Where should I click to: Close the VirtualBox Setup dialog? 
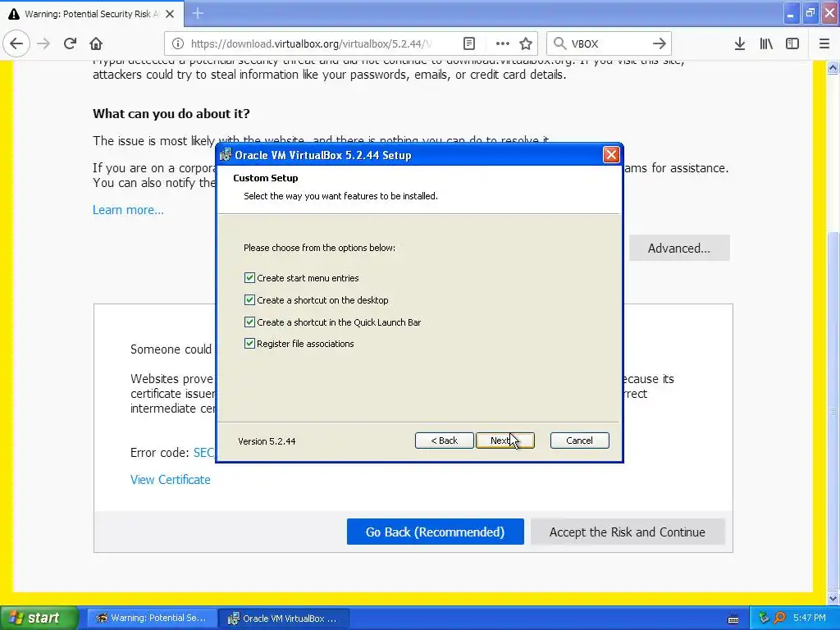coord(611,155)
